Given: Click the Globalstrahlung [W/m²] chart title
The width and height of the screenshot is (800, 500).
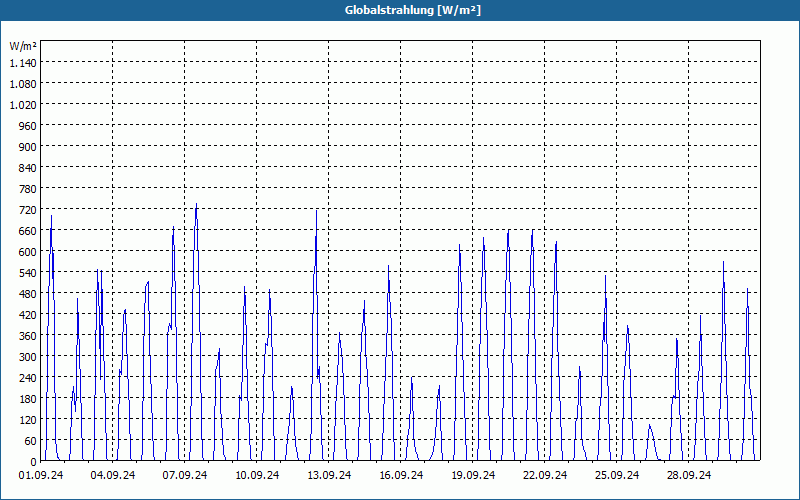Looking at the screenshot, I should pos(412,10).
